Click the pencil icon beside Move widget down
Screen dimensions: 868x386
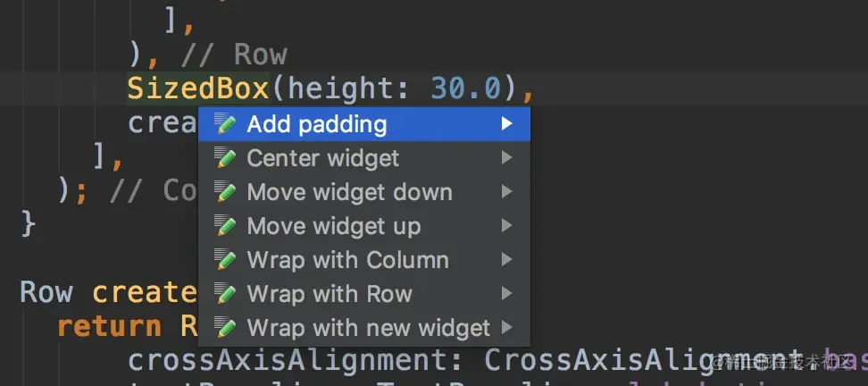click(x=226, y=192)
